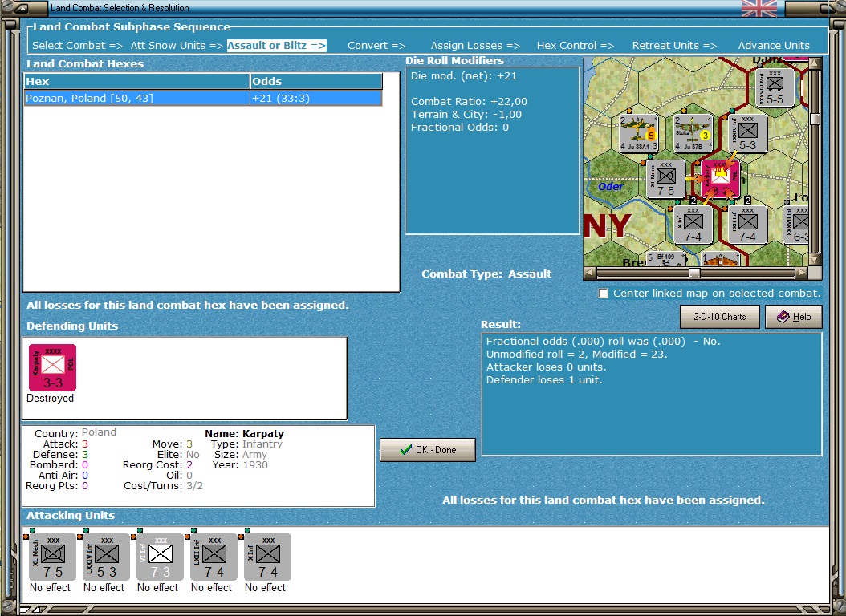Click the Defender loses 1 unit line
Image resolution: width=846 pixels, height=616 pixels.
(x=544, y=380)
